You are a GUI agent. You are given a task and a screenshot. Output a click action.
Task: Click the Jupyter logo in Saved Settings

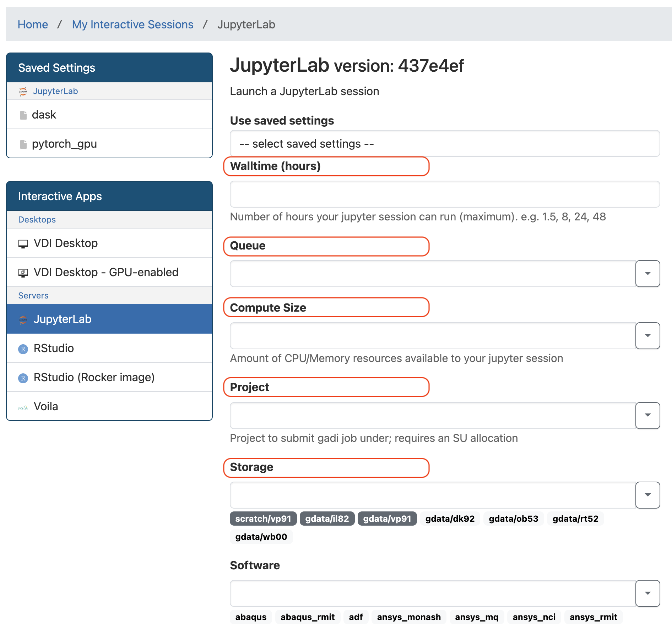pyautogui.click(x=23, y=92)
